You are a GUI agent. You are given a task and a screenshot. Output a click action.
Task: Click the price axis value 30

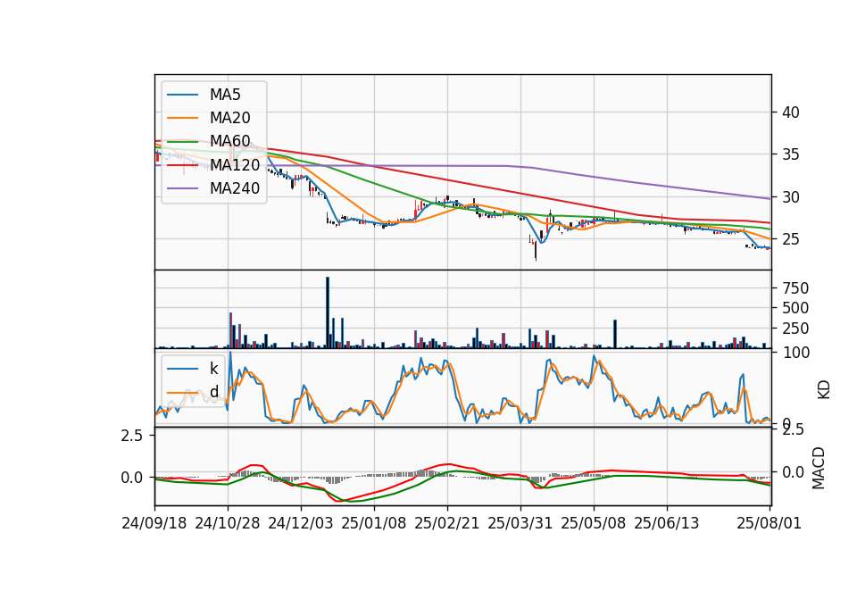[791, 197]
